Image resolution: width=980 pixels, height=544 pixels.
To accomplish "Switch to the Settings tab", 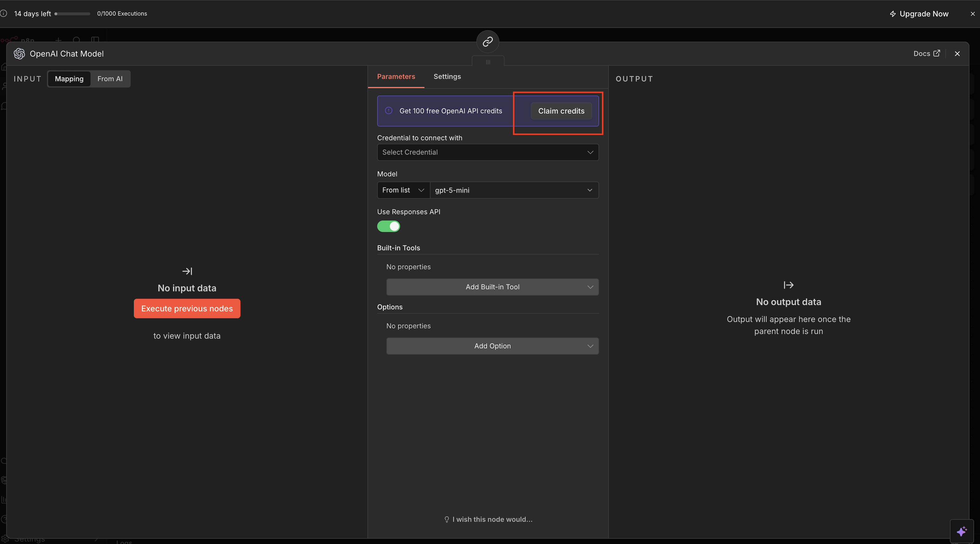I will pyautogui.click(x=447, y=77).
